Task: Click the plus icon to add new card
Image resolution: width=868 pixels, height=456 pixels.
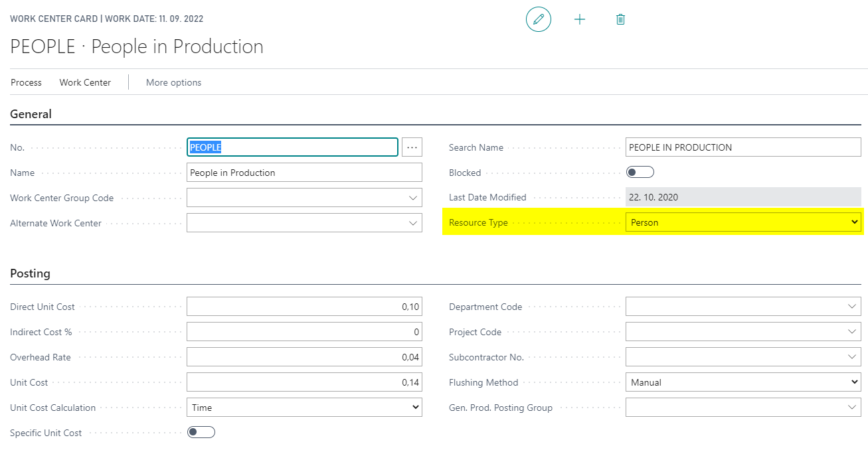Action: [580, 19]
